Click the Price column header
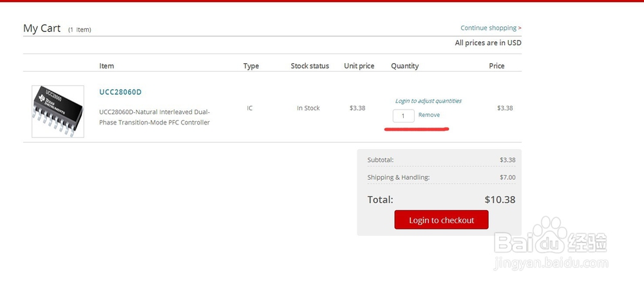Viewport: 644px width, 285px height. [497, 66]
